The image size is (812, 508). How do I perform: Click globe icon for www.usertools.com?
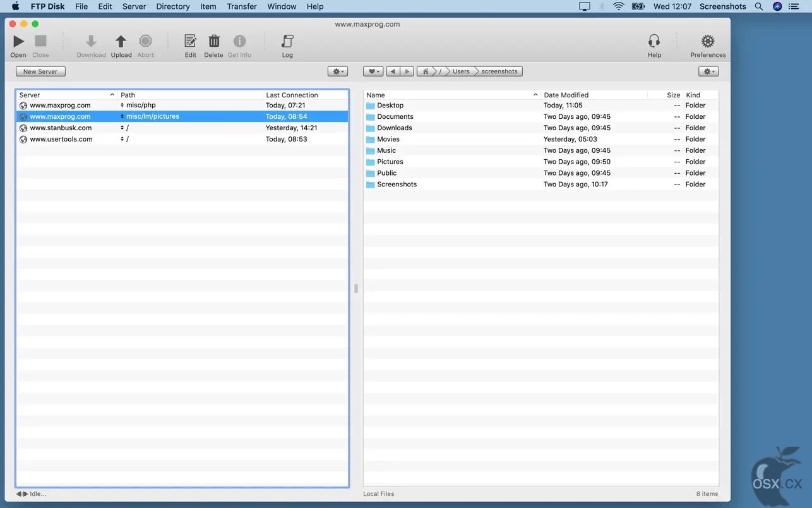23,140
